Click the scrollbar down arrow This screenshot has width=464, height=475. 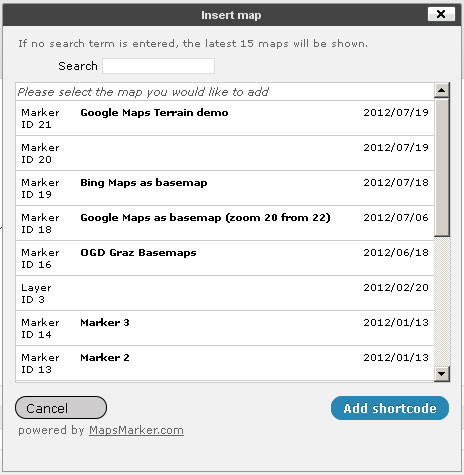click(442, 374)
